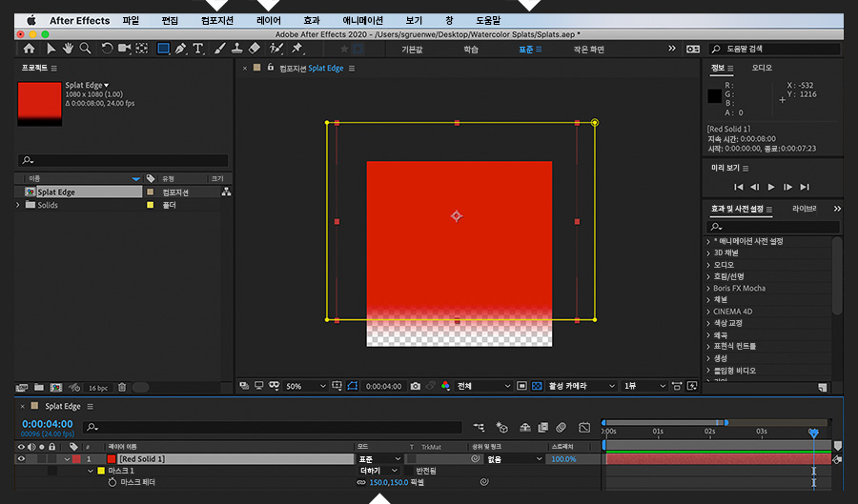Toggle the 반전됨 mask inverted checkbox
The image size is (858, 504).
click(408, 471)
